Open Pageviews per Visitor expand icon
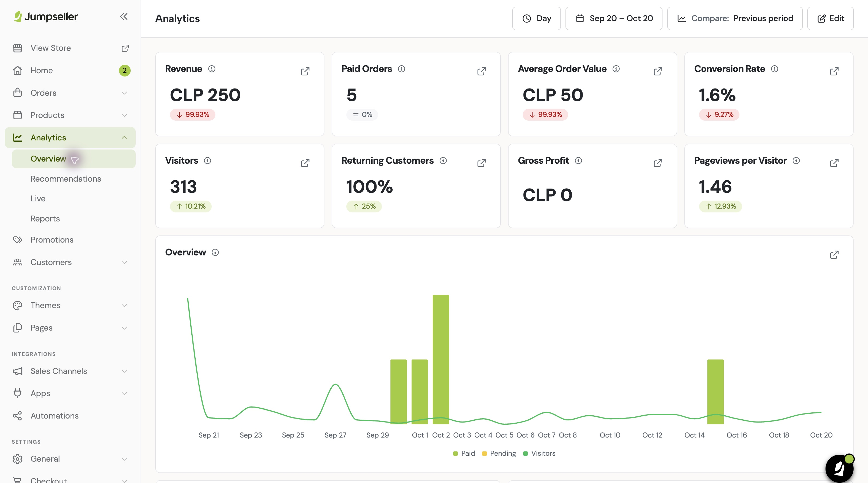The image size is (868, 483). point(834,163)
